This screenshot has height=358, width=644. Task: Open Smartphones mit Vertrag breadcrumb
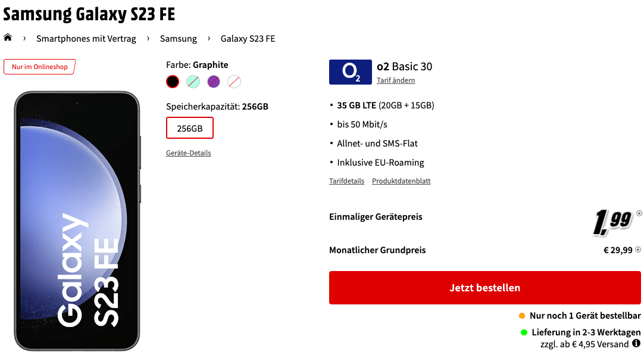coord(86,39)
